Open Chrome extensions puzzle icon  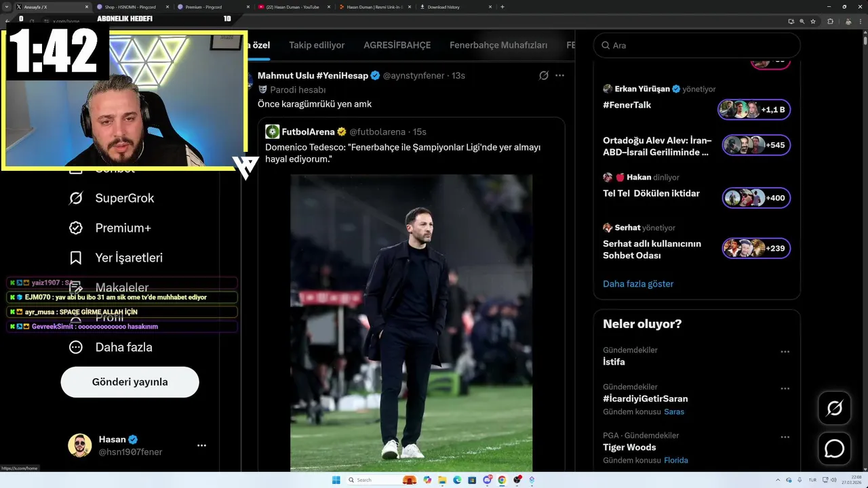pyautogui.click(x=830, y=21)
